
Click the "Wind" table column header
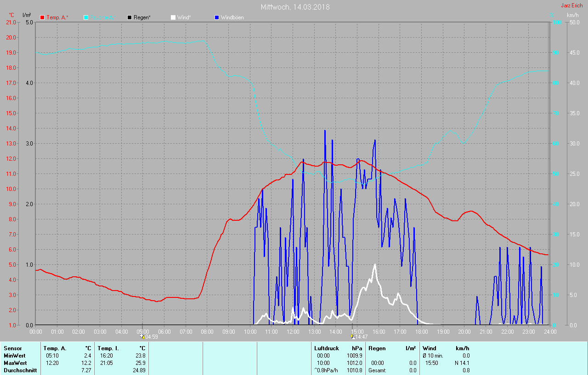pos(430,348)
